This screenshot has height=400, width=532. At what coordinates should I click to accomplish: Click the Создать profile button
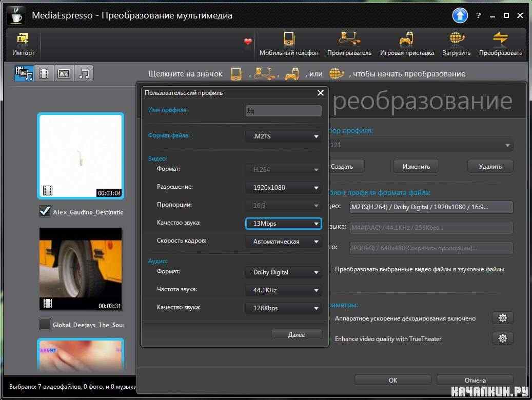[346, 166]
